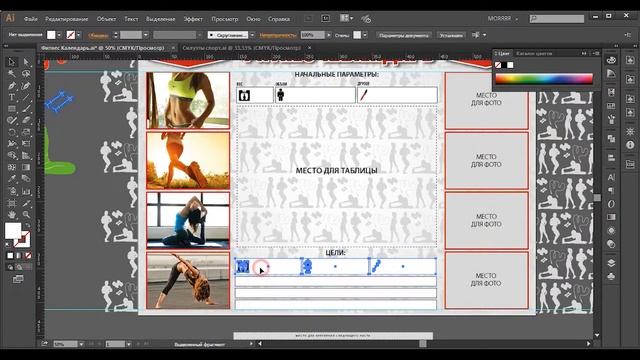Image resolution: width=640 pixels, height=360 pixels.
Task: Open the Symbols clover panel icon in dock
Action: [x=611, y=276]
